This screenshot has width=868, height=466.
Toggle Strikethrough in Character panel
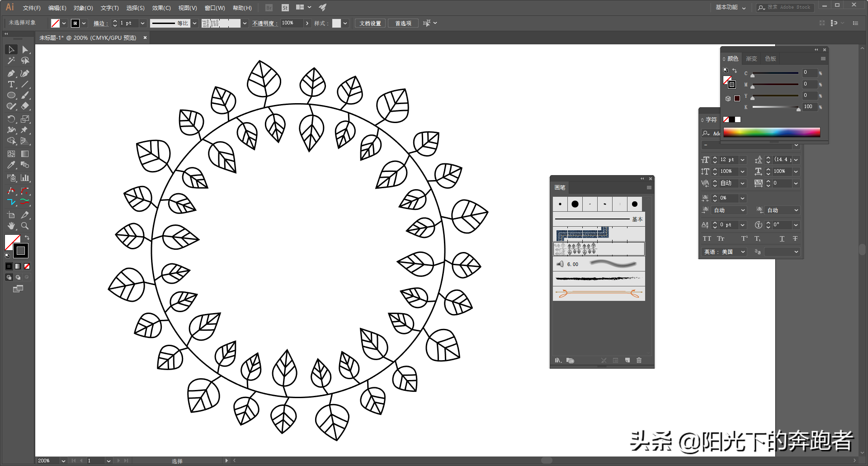795,238
